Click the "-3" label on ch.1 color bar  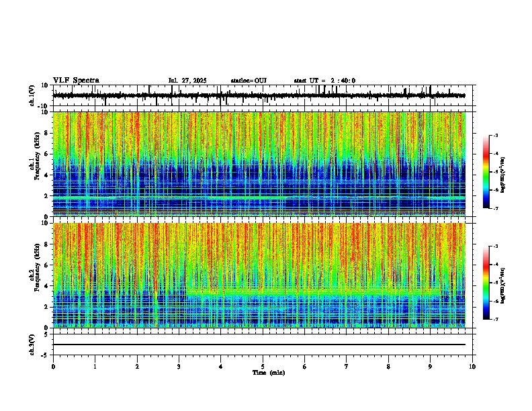[495, 136]
